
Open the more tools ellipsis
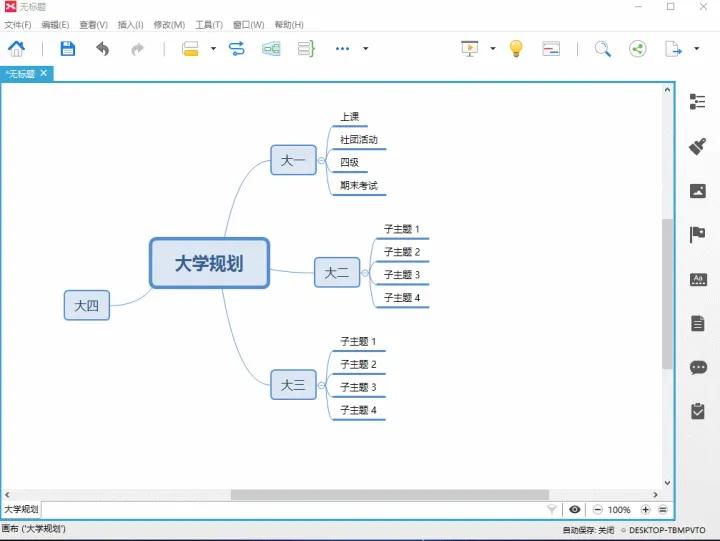(x=342, y=48)
